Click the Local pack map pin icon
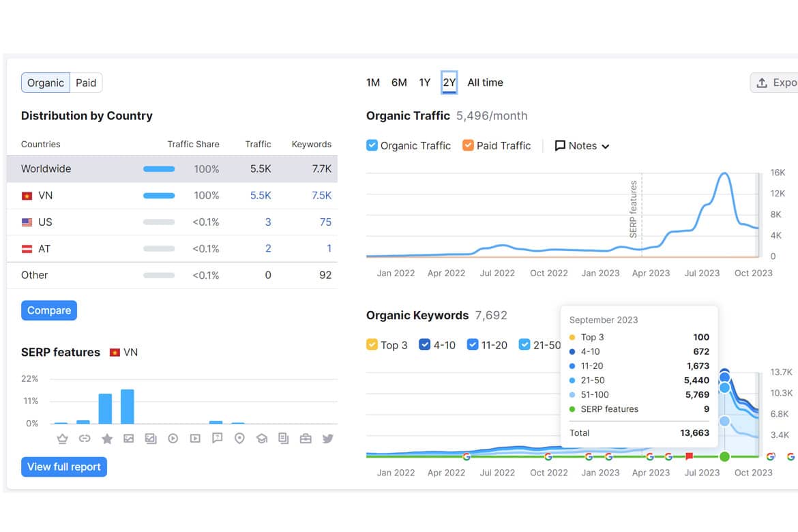 [239, 439]
